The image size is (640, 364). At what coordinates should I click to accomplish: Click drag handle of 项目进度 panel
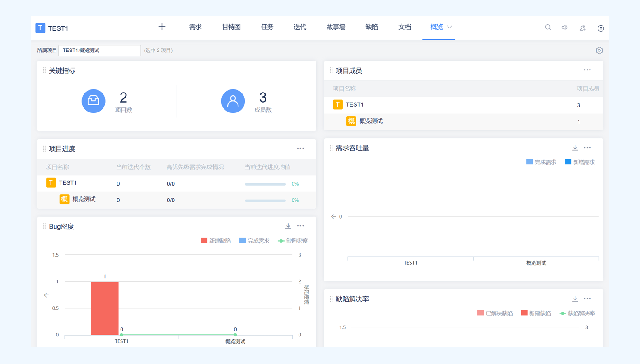44,149
